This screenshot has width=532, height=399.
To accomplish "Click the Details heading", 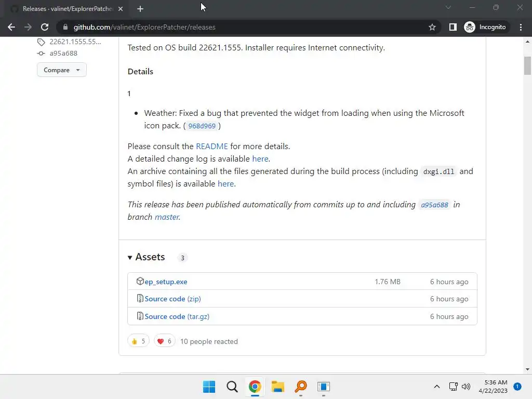I will [140, 72].
